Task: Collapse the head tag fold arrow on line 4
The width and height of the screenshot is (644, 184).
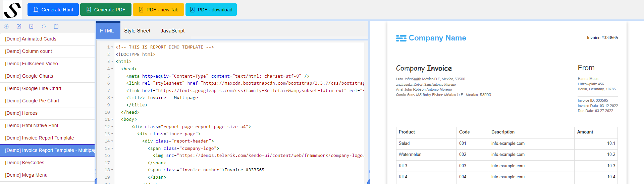Action: coord(112,69)
